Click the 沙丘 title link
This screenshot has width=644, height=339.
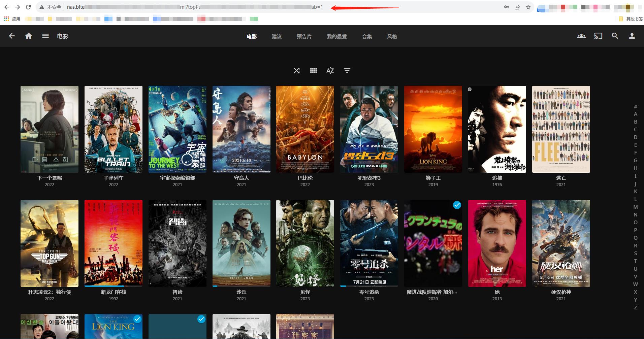click(241, 292)
